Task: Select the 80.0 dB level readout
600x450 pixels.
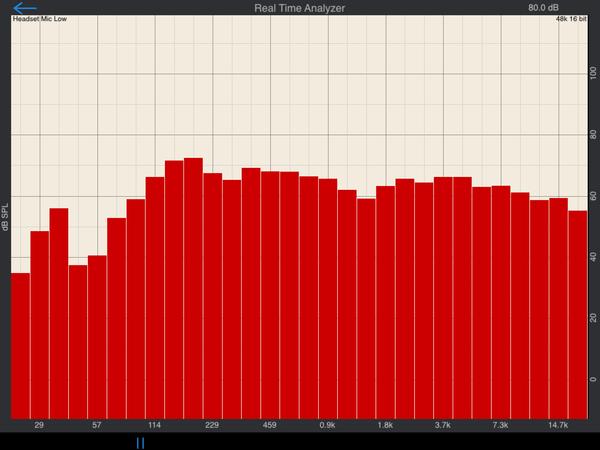Action: [543, 8]
